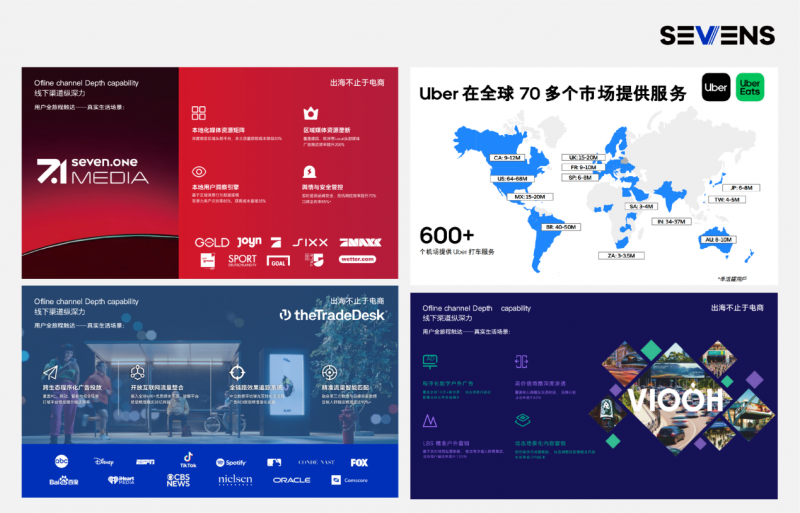Click the four-squares grid icon on the red slide
This screenshot has height=513, width=800.
pos(199,113)
